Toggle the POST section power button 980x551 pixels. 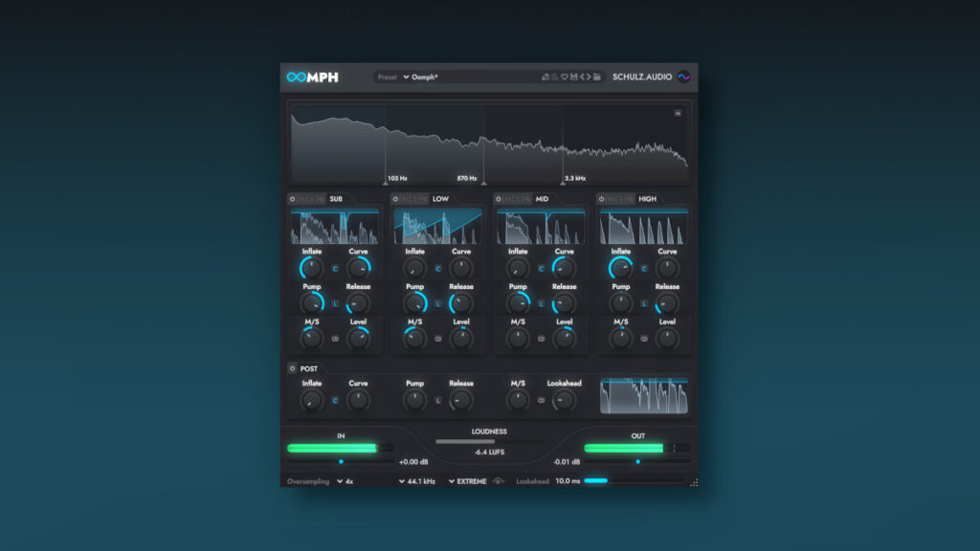(293, 368)
